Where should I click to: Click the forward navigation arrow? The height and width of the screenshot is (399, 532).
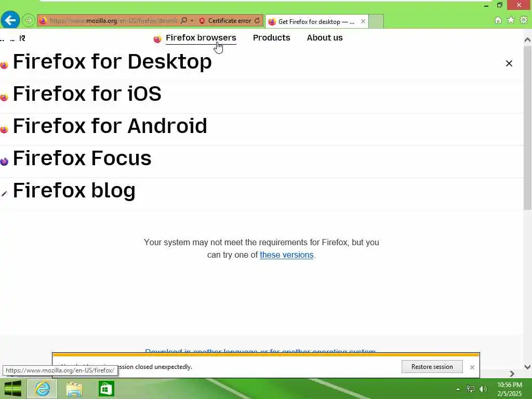(29, 21)
